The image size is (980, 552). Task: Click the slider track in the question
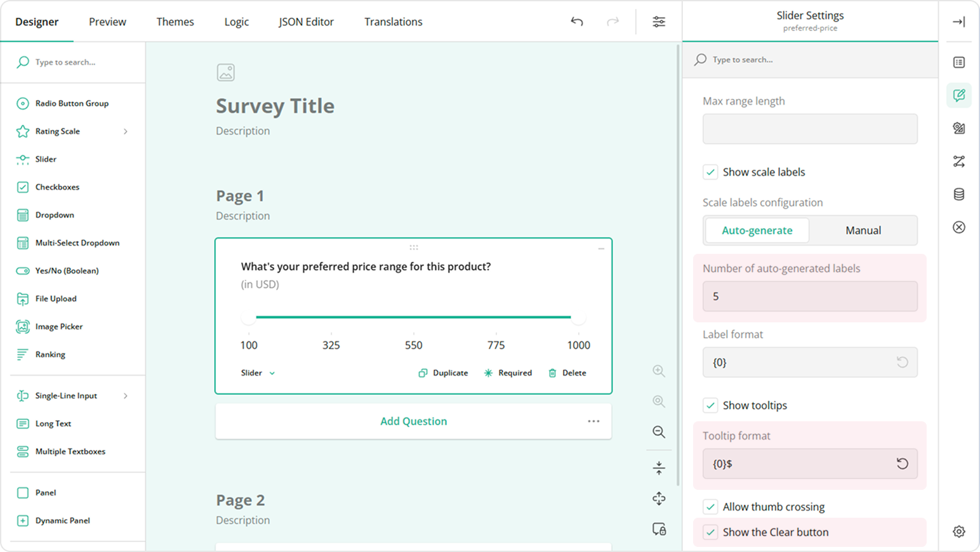coord(413,317)
